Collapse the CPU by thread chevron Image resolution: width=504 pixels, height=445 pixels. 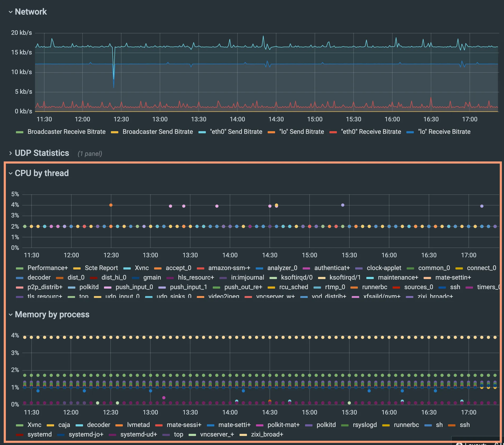pos(11,173)
